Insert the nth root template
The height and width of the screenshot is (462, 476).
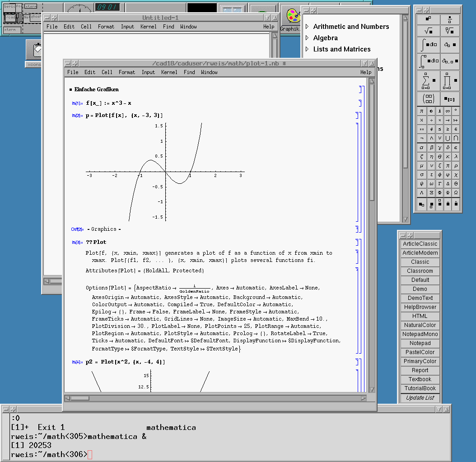coord(450,31)
